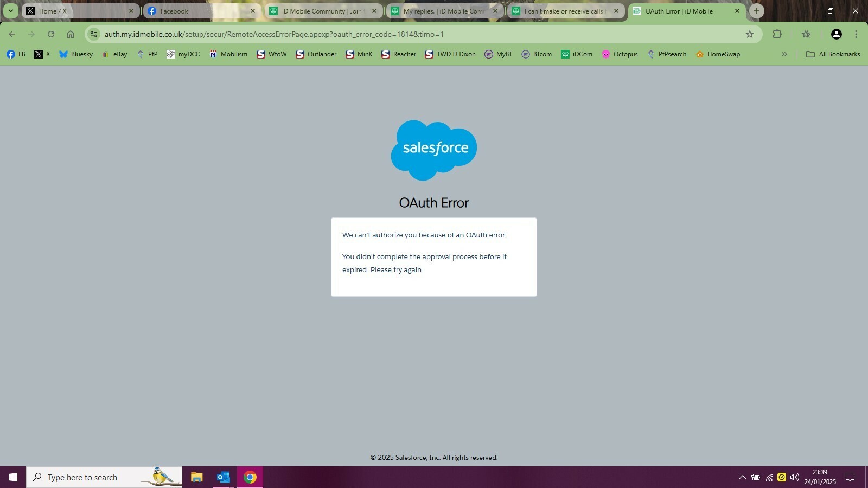Image resolution: width=868 pixels, height=488 pixels.
Task: Close the OAuth Error tab
Action: click(x=737, y=11)
